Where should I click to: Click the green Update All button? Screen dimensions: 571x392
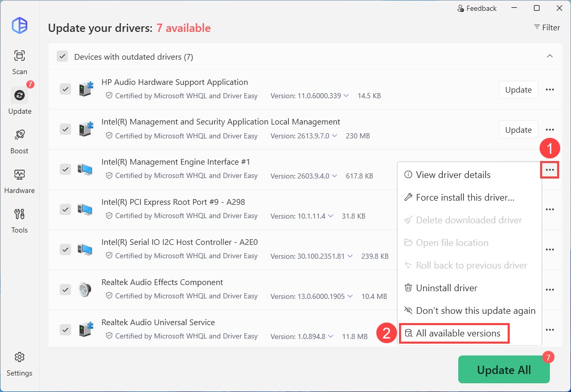(504, 369)
